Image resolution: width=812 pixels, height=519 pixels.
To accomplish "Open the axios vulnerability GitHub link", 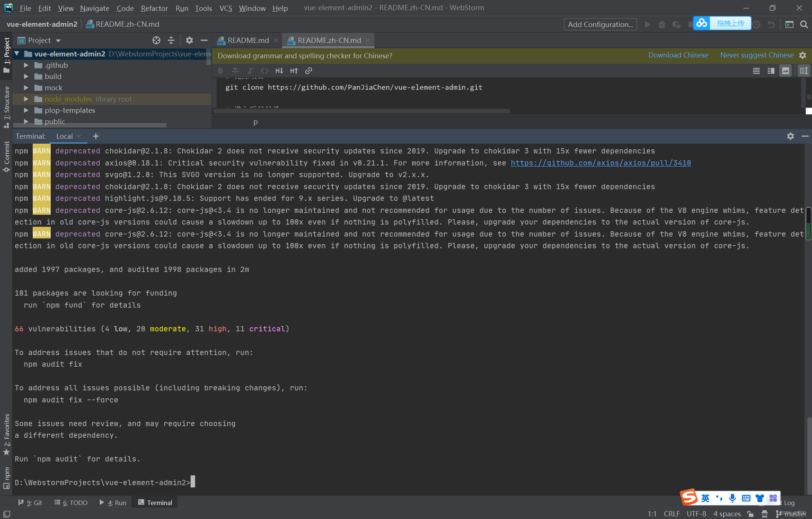I will click(600, 163).
